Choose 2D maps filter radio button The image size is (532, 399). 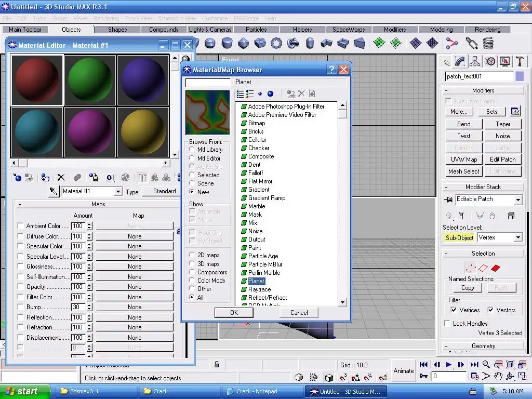pyautogui.click(x=192, y=255)
